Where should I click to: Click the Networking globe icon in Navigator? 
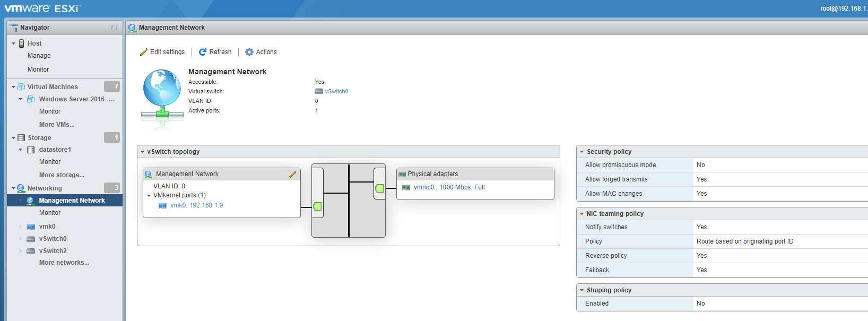pos(21,188)
